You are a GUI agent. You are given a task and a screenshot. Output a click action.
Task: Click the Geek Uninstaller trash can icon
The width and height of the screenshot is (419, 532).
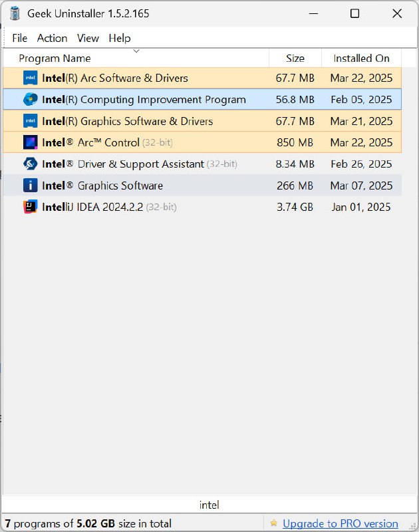pyautogui.click(x=15, y=13)
